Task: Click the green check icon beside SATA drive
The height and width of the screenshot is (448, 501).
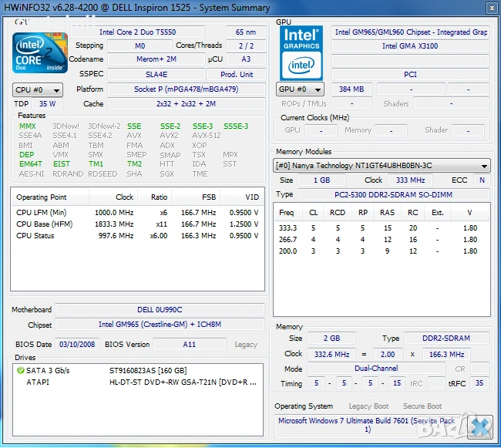Action: [x=20, y=371]
